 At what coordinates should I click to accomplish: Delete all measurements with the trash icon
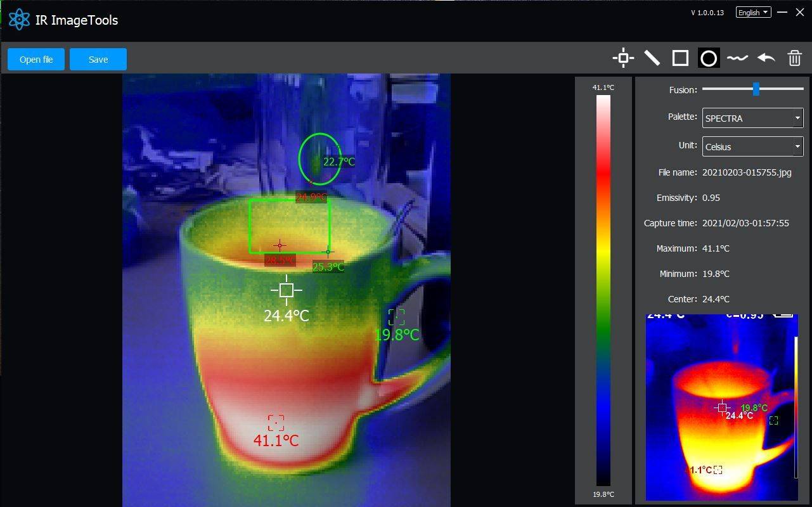pyautogui.click(x=794, y=58)
